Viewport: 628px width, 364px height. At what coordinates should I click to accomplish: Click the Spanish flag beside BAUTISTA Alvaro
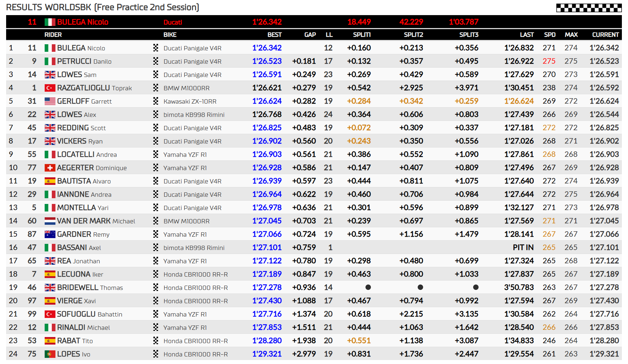point(50,181)
